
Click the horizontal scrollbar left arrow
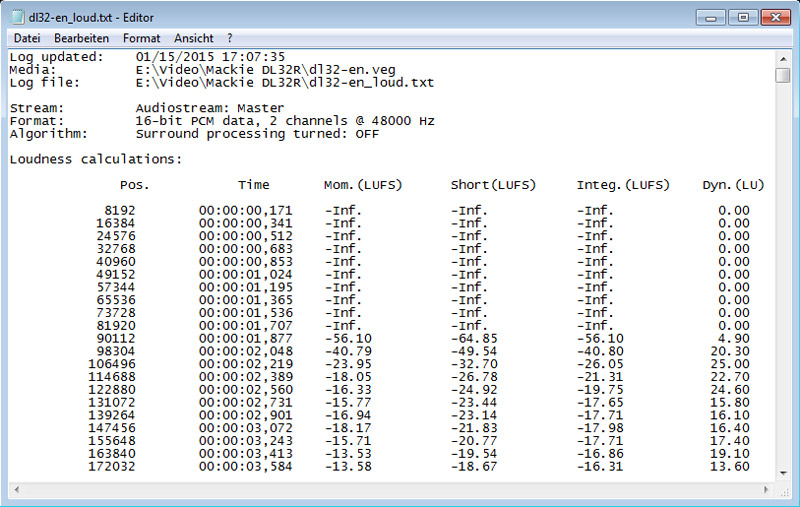(16, 490)
